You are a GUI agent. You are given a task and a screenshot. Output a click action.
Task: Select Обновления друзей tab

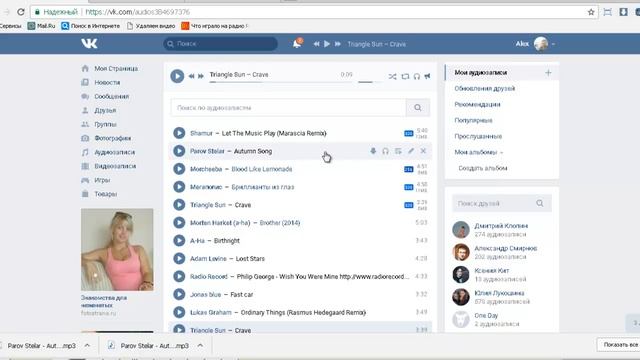click(485, 88)
